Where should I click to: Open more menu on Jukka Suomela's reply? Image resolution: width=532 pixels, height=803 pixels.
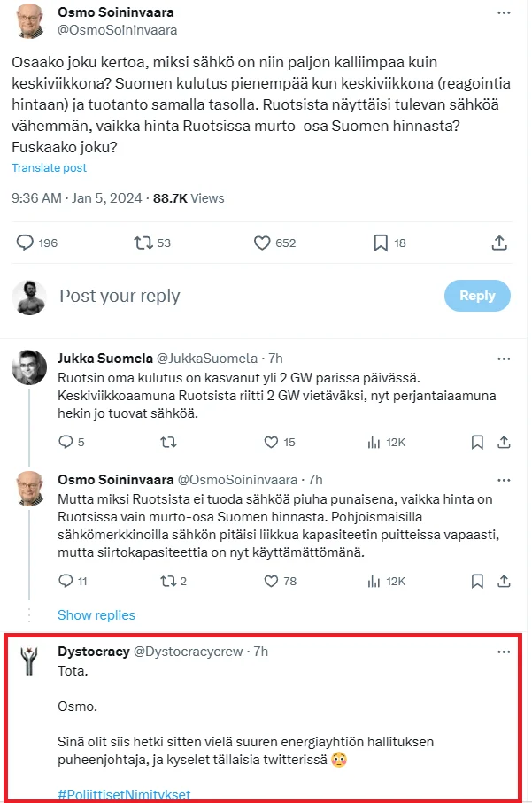pyautogui.click(x=504, y=359)
